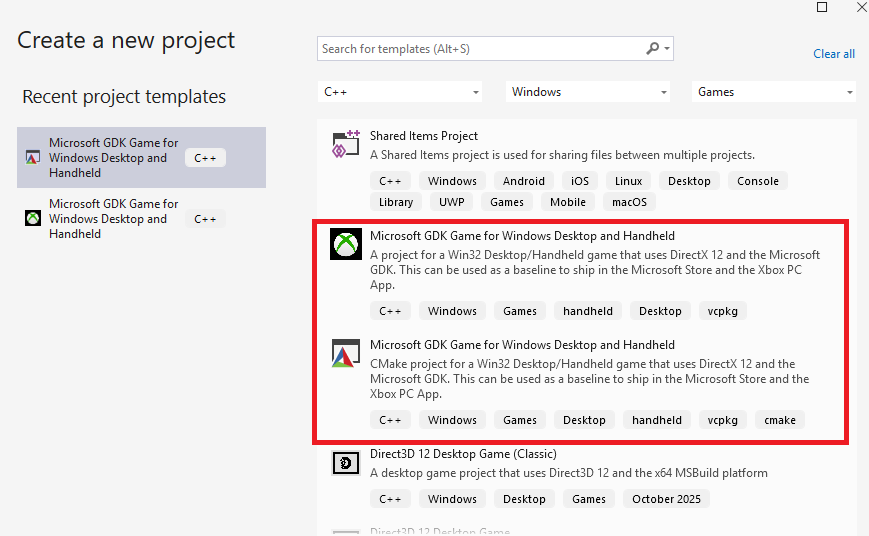The height and width of the screenshot is (536, 869).
Task: Click the Windows tag on the CMake GDK template
Action: point(452,420)
